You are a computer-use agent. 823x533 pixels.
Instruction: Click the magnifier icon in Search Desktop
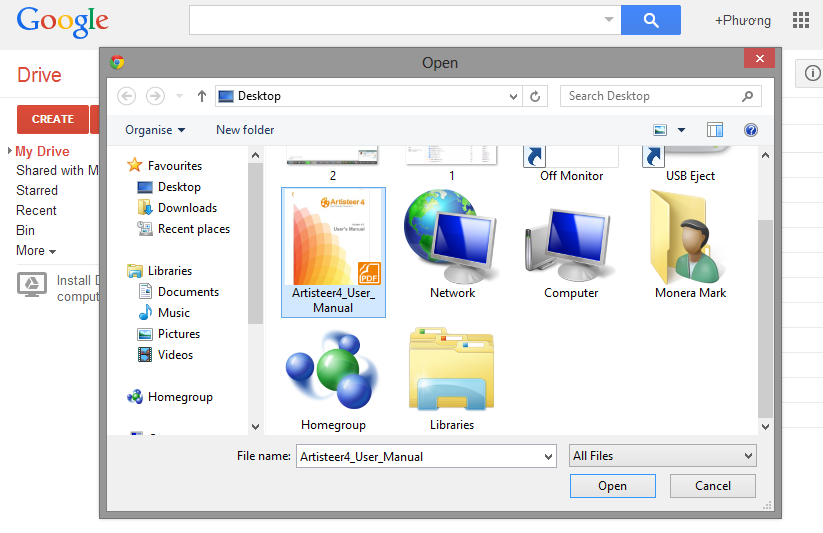pos(747,96)
